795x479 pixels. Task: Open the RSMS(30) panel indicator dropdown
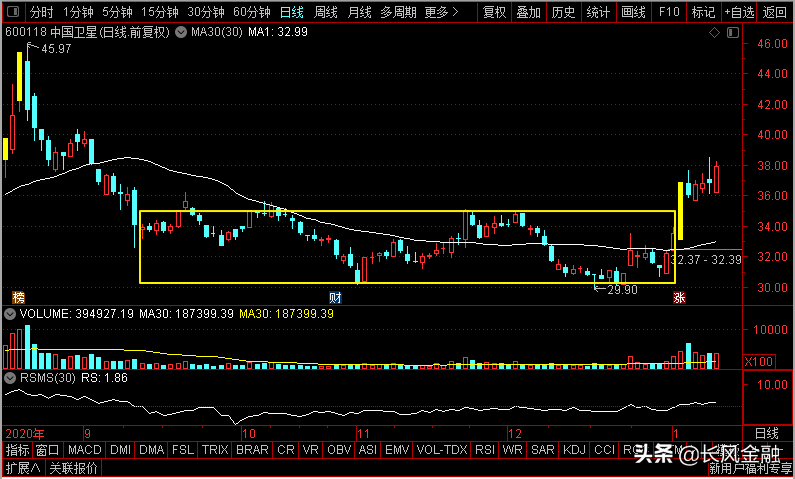(9, 378)
